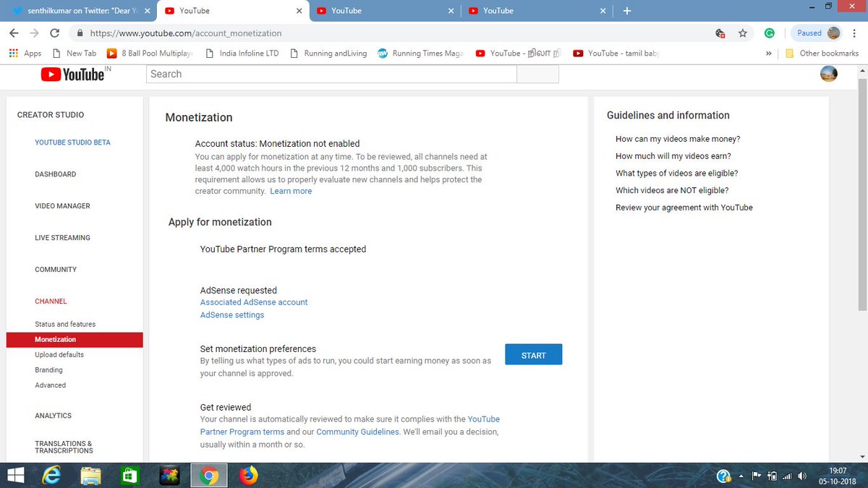This screenshot has height=488, width=868.
Task: Open the colorful puzzle app on the taskbar
Action: tap(169, 476)
